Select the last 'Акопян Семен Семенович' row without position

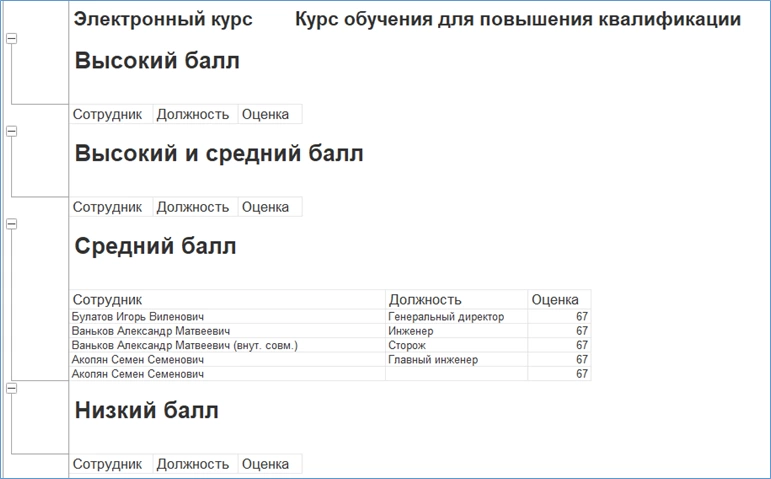click(227, 374)
